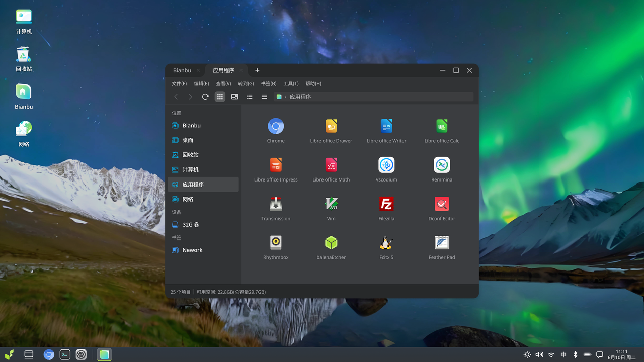Switch to detailed list view mode
The width and height of the screenshot is (644, 362).
coord(264,97)
